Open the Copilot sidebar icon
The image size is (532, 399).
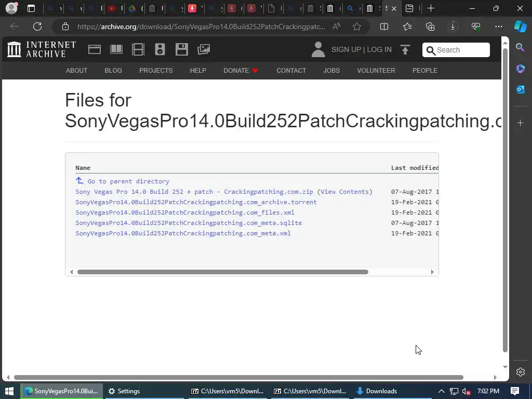click(x=520, y=26)
